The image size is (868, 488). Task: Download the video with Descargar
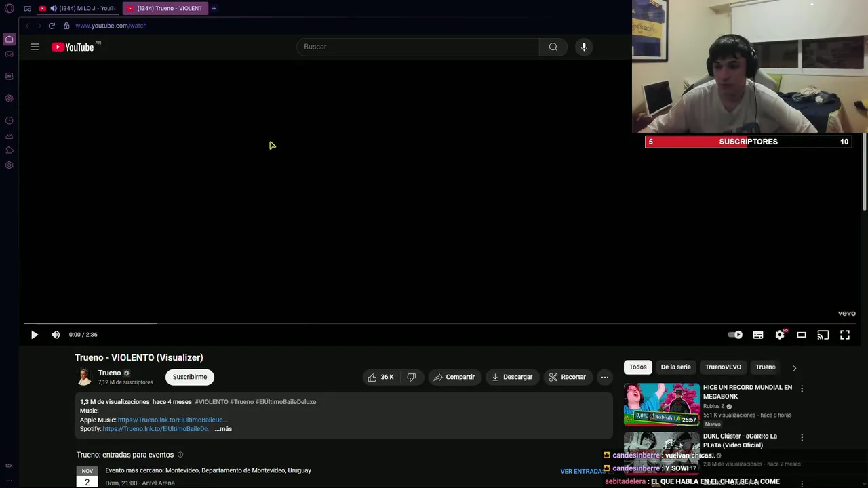click(x=512, y=377)
